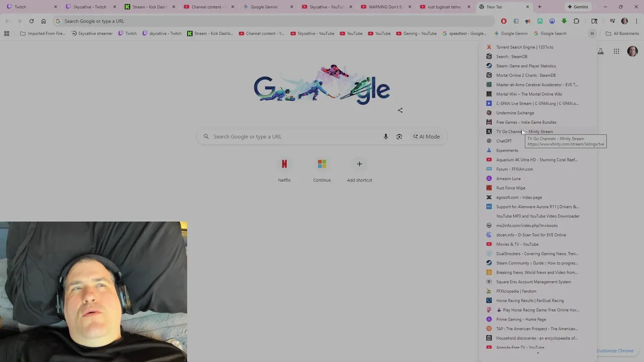The image size is (644, 362).
Task: Open ChatGPT bookmark entry
Action: (538, 141)
